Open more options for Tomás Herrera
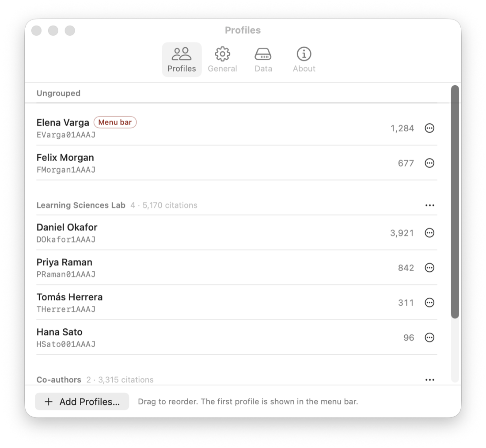Viewport: 486px width, 448px height. (429, 303)
